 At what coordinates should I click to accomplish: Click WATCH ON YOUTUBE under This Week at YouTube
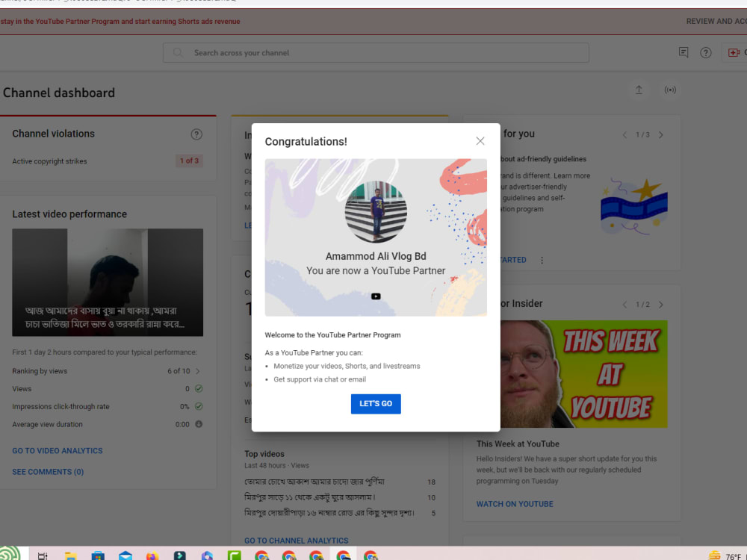pyautogui.click(x=515, y=504)
